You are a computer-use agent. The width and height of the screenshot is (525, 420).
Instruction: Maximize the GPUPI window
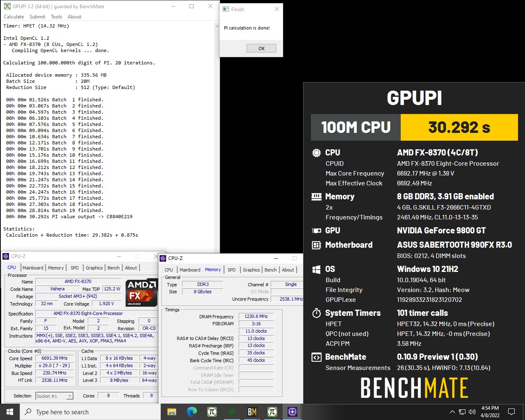(192, 6)
